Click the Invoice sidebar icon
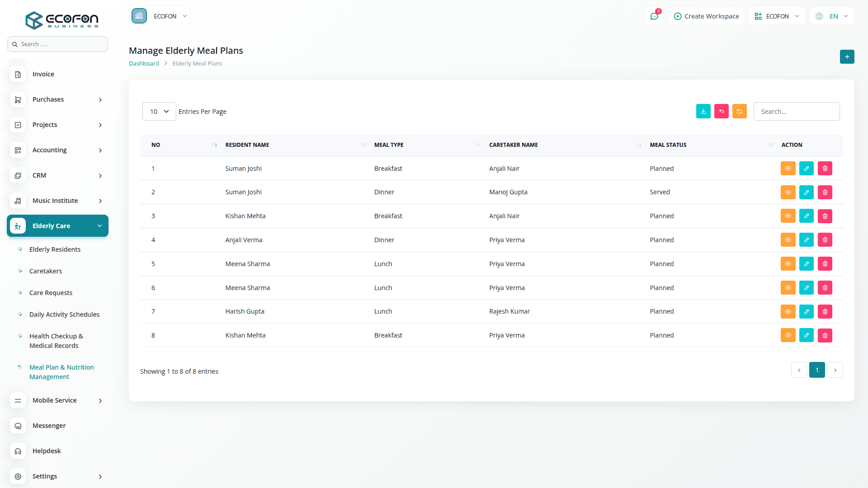The width and height of the screenshot is (868, 488). pos(18,74)
